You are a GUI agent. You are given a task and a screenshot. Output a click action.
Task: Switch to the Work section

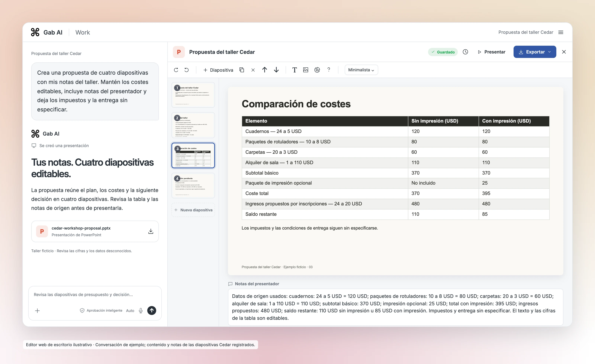83,32
